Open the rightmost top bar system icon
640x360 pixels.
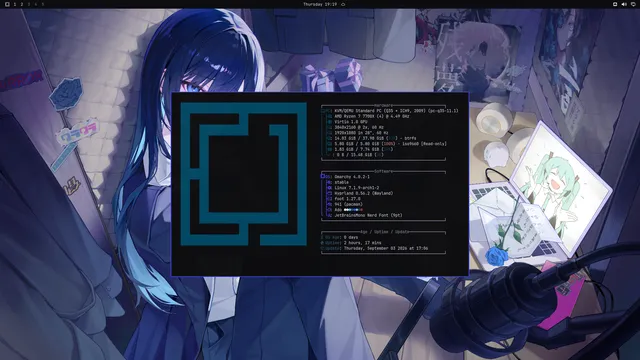click(x=633, y=4)
